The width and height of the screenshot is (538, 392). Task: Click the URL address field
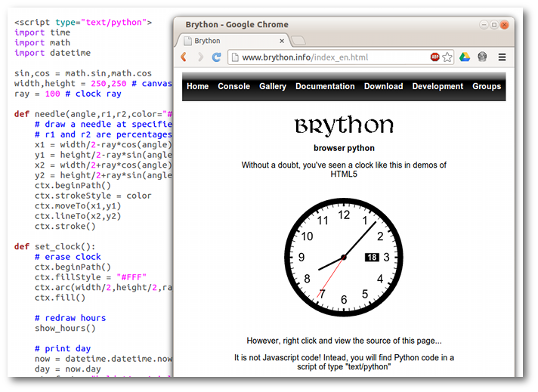pos(332,57)
